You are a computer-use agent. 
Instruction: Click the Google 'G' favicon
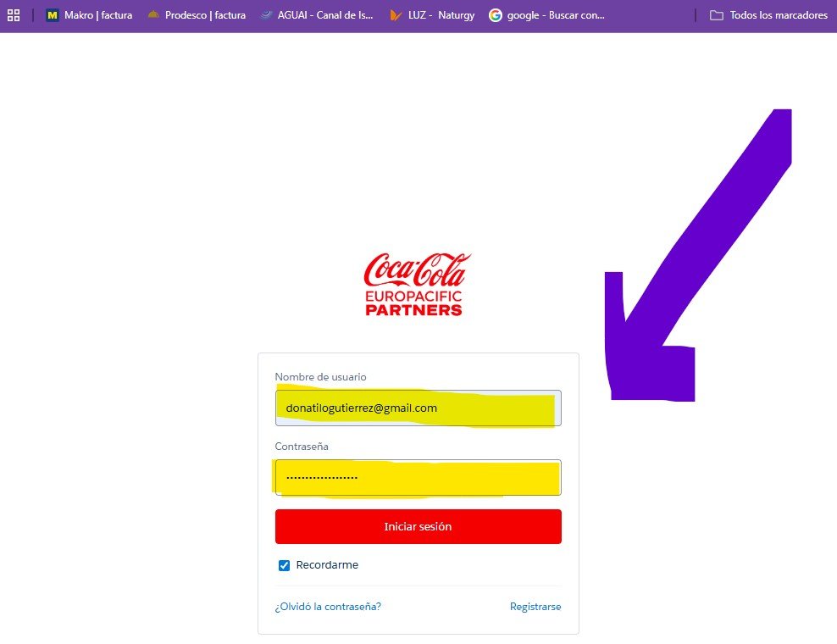pyautogui.click(x=496, y=15)
